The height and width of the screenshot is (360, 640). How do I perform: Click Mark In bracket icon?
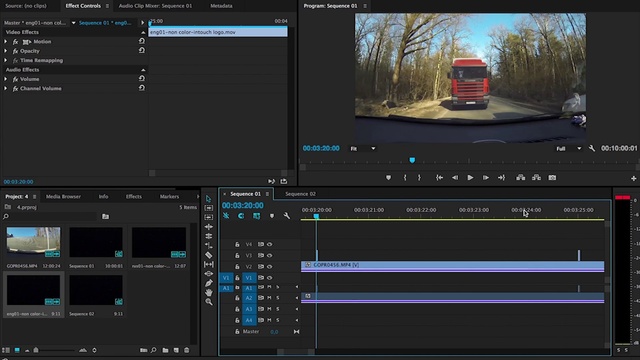tap(405, 178)
